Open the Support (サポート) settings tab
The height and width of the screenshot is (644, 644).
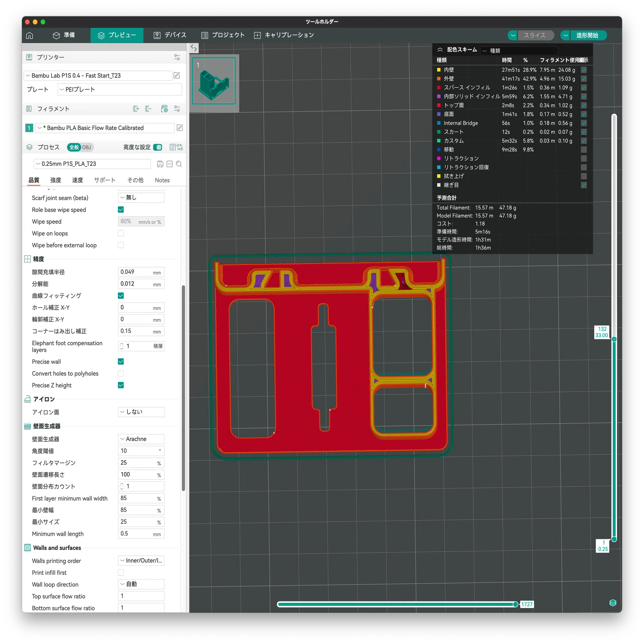(105, 180)
